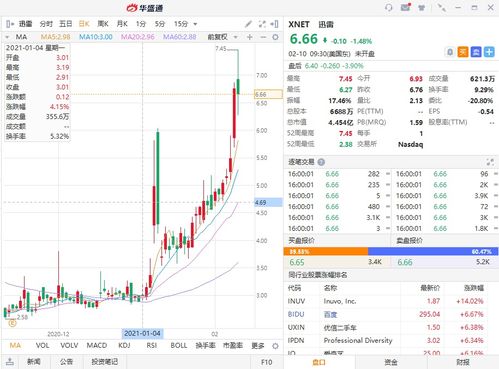The height and width of the screenshot is (369, 499).
Task: Zoom in chart with plus icon
Action: (249, 37)
